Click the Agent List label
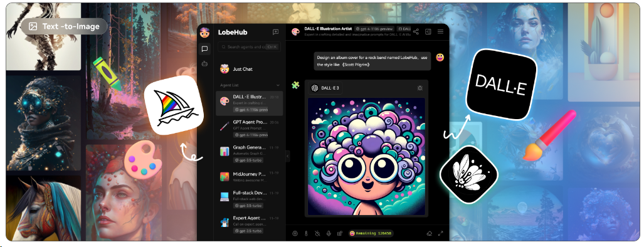 (229, 85)
